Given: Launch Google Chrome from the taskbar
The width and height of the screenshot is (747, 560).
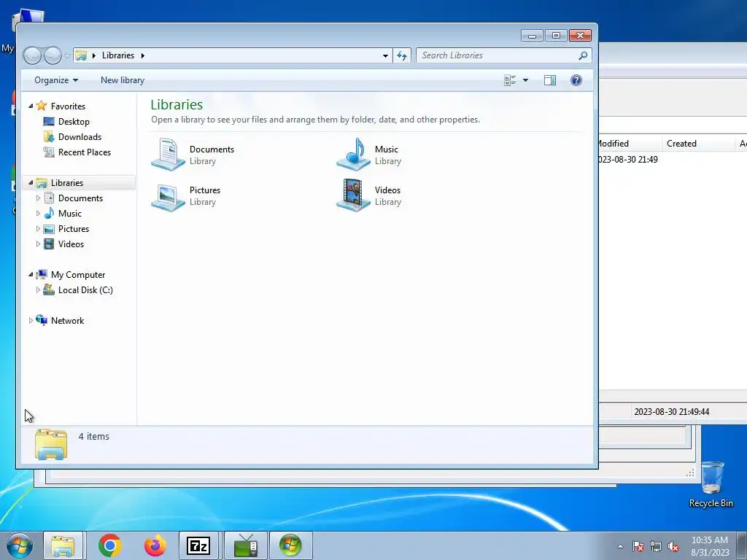Looking at the screenshot, I should tap(110, 545).
